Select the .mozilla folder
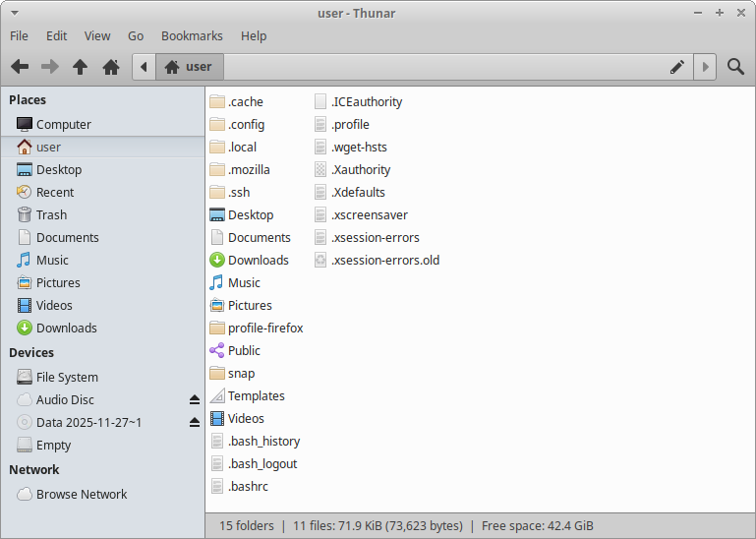756x539 pixels. 240,170
